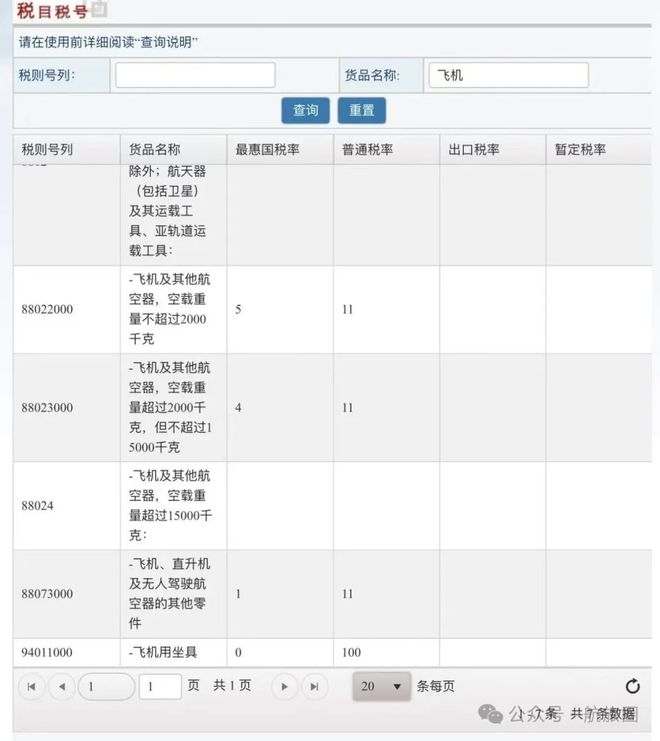The width and height of the screenshot is (660, 741).
Task: Click the 查询 search button
Action: tap(305, 110)
